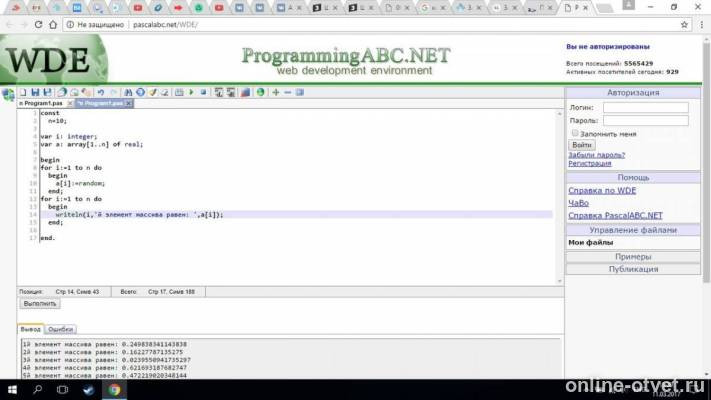Viewport: 711px width, 400px height.
Task: Open Task View on the taskbar
Action: [63, 390]
